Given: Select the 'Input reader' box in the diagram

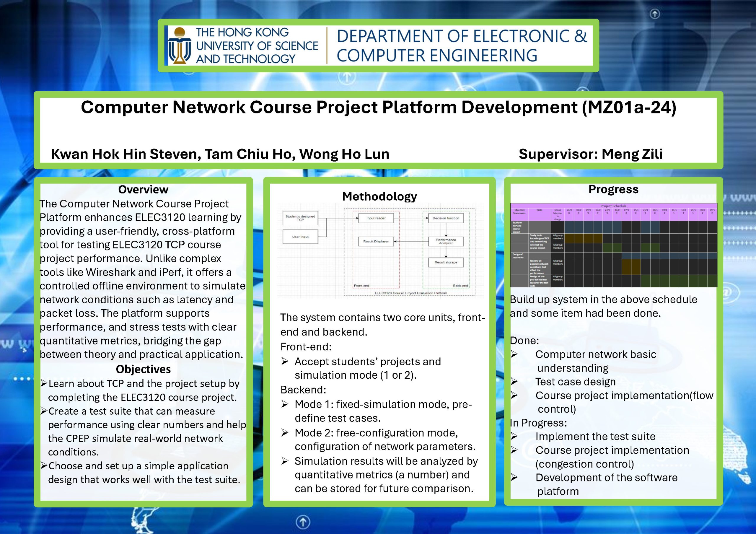Looking at the screenshot, I should point(376,218).
